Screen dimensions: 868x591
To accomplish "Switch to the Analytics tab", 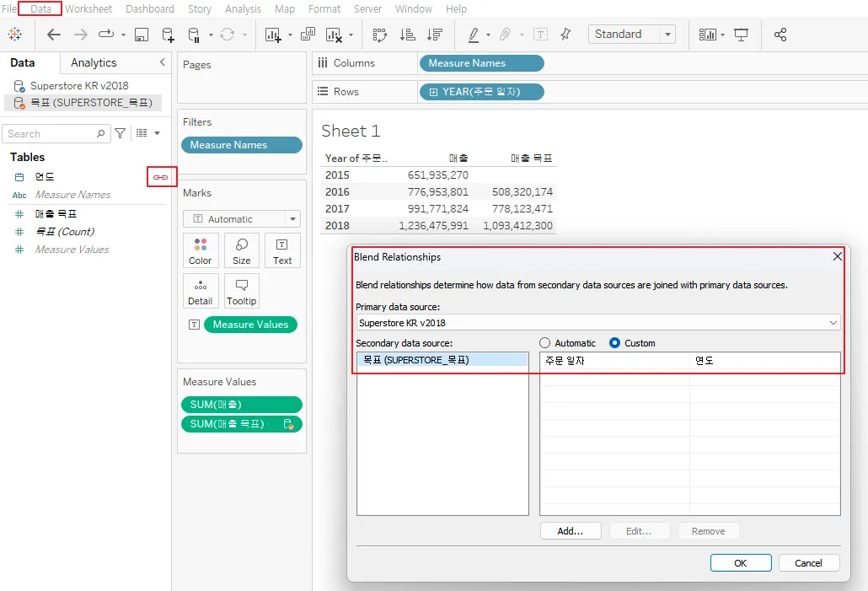I will [x=94, y=63].
